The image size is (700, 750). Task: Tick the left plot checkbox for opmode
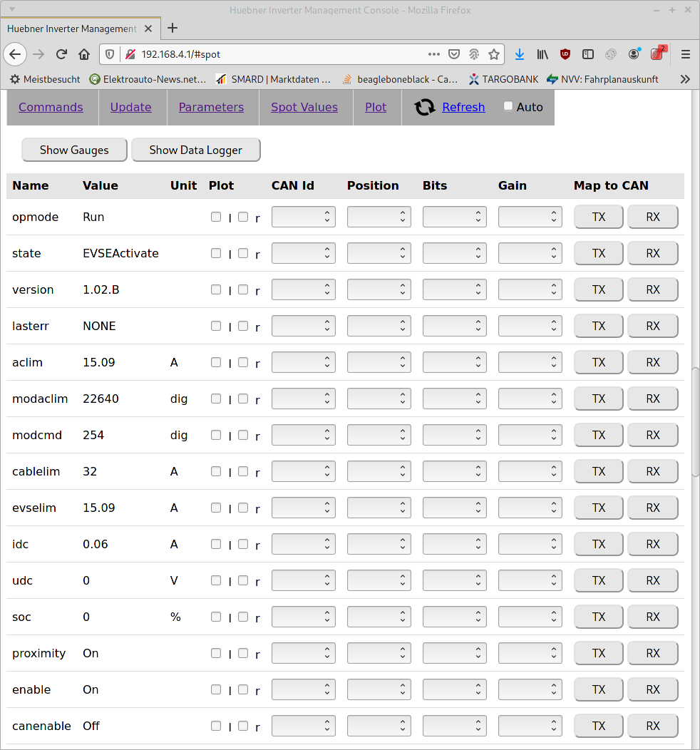216,217
